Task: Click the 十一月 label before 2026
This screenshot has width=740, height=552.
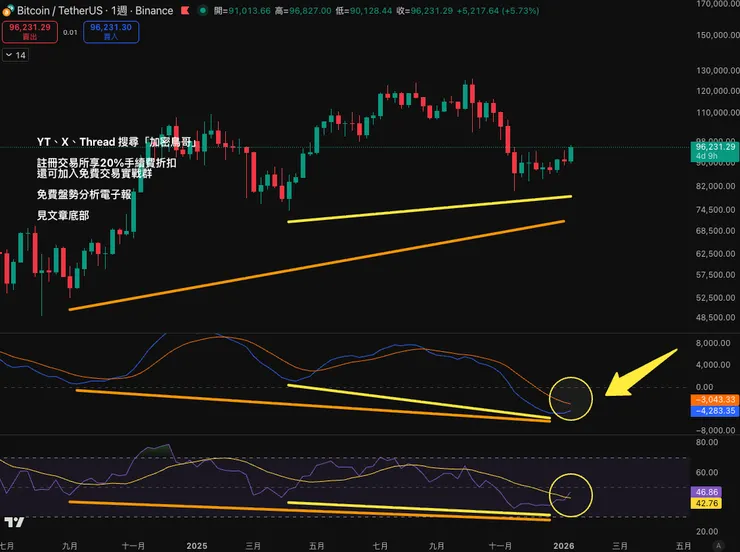Action: point(500,546)
